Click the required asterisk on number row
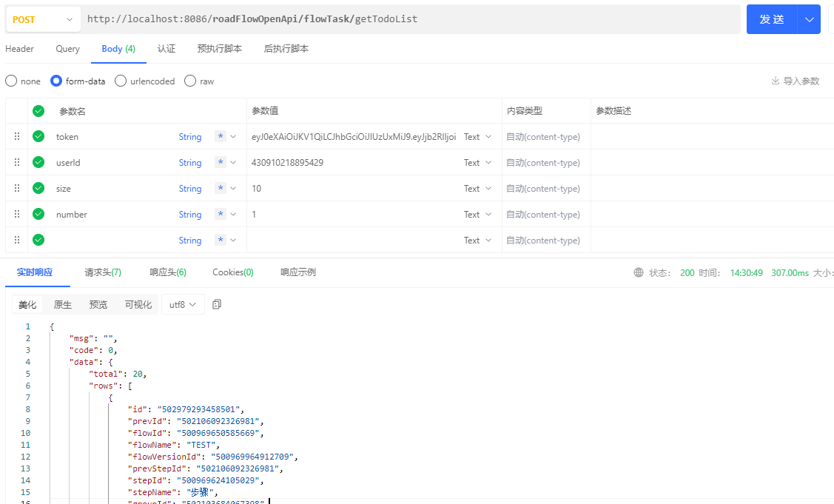This screenshot has height=504, width=834. [x=221, y=214]
